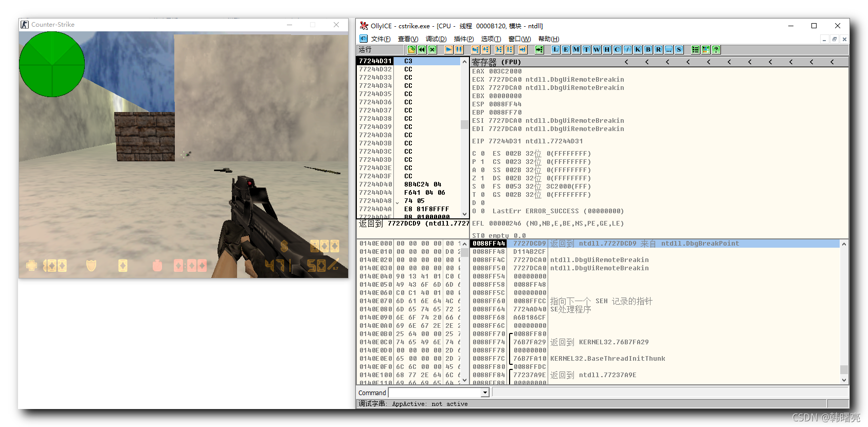868x427 pixels.
Task: Select the LastErr ERROR_SUCCESS line
Action: point(558,211)
